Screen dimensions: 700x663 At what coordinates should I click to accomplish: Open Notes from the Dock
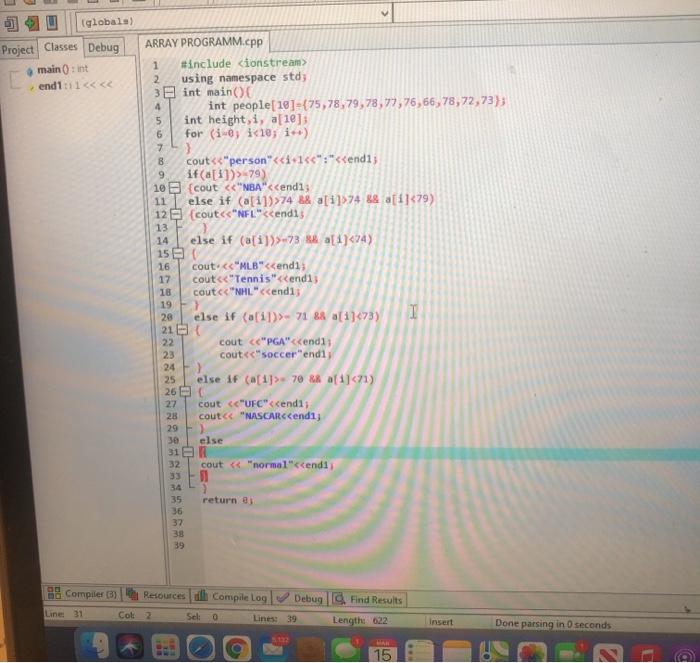[457, 651]
